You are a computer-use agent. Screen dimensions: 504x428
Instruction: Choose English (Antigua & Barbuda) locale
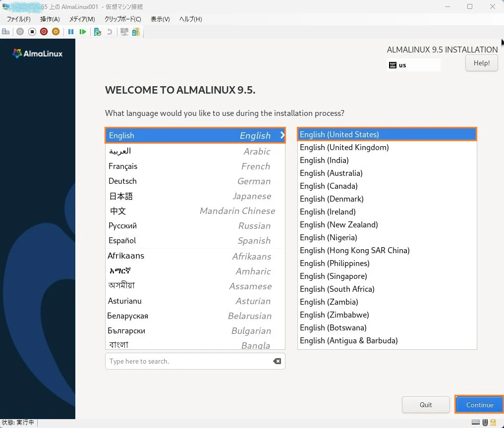tap(387, 340)
